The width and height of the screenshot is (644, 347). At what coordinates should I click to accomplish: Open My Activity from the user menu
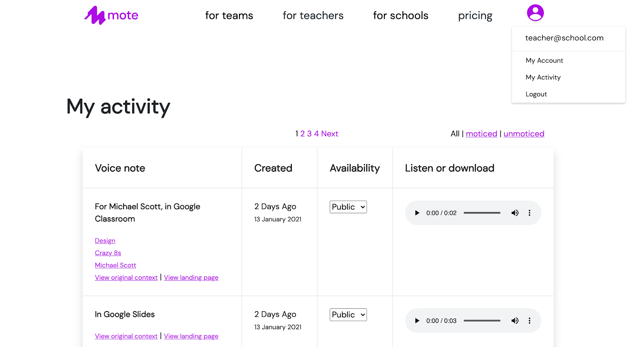543,77
